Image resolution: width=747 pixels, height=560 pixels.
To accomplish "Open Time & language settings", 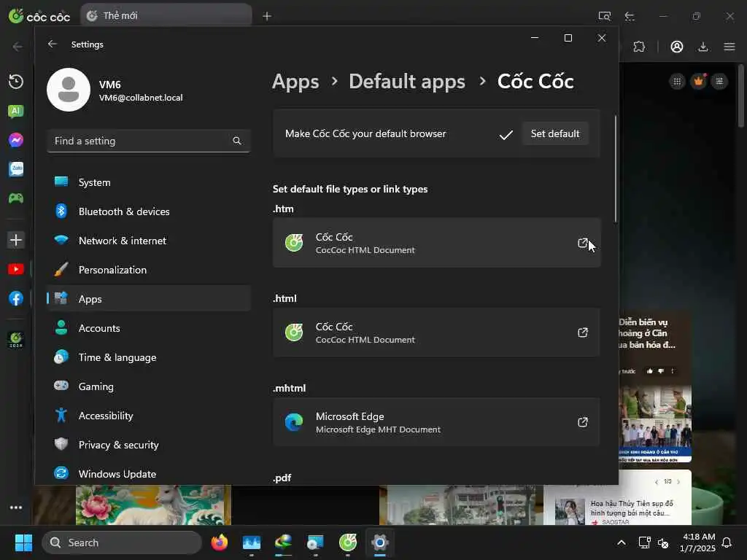I will tap(149, 357).
